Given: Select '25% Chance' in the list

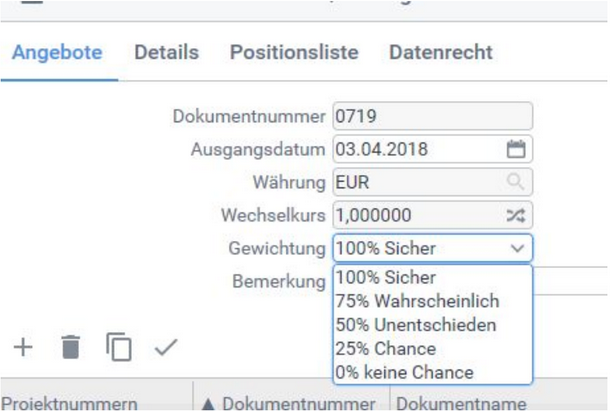Looking at the screenshot, I should tap(386, 349).
